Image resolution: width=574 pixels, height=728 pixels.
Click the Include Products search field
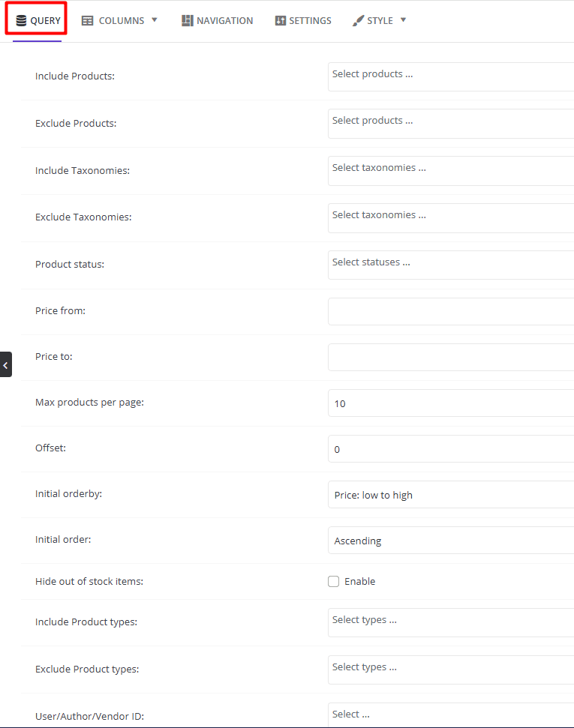pos(450,76)
